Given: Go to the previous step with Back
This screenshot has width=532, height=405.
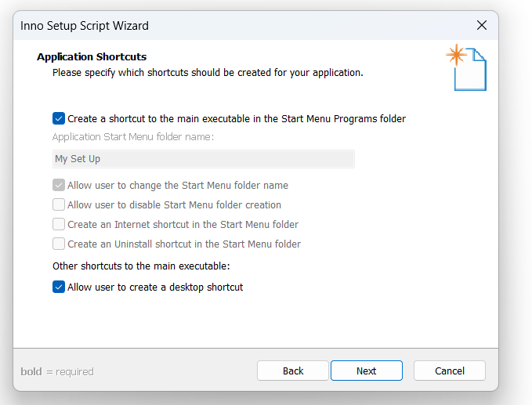Looking at the screenshot, I should click(x=293, y=371).
